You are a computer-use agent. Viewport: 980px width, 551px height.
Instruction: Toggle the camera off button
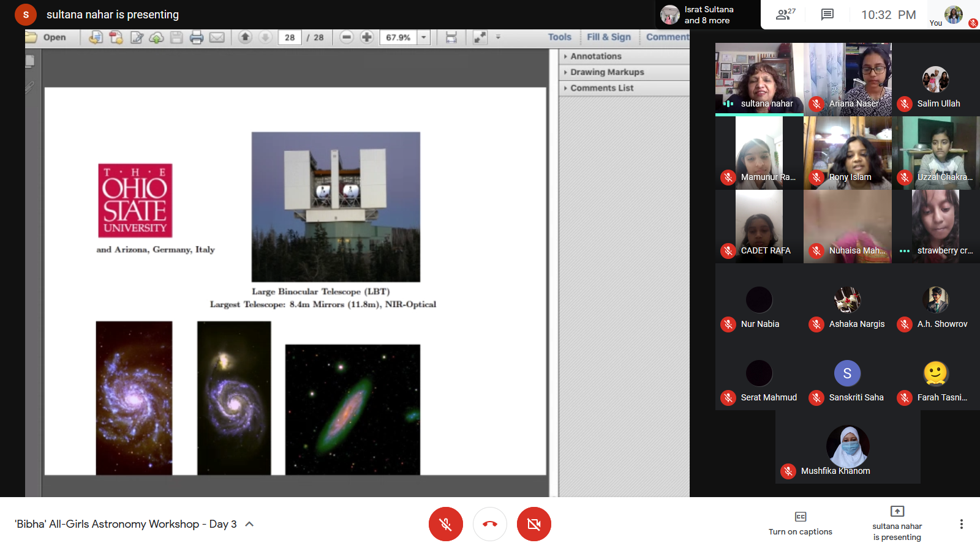pyautogui.click(x=533, y=524)
